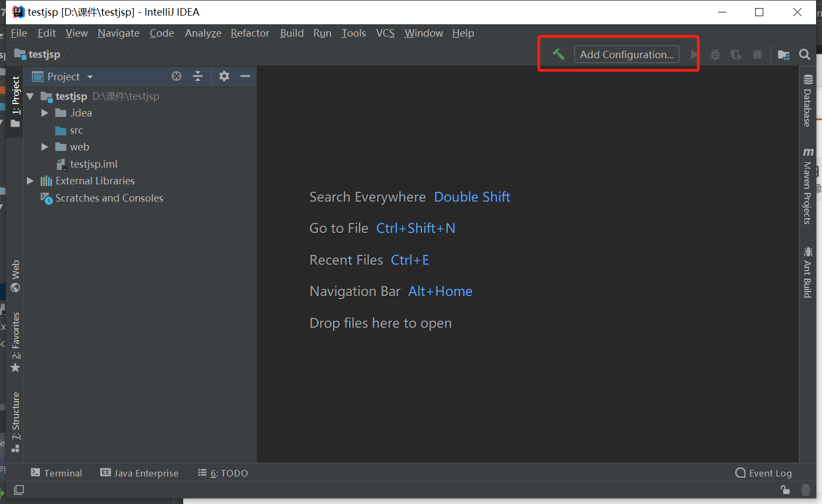Click the Hector inspector icon in status bar
Screen dimensions: 822x504
tap(806, 489)
